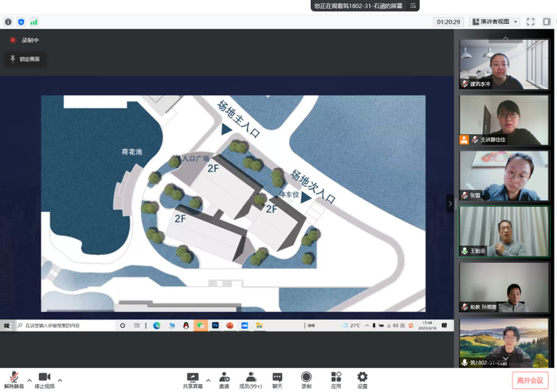Screen dimensions: 557x392
Task: Click the red 录制中 recording indicator
Action: click(13, 40)
